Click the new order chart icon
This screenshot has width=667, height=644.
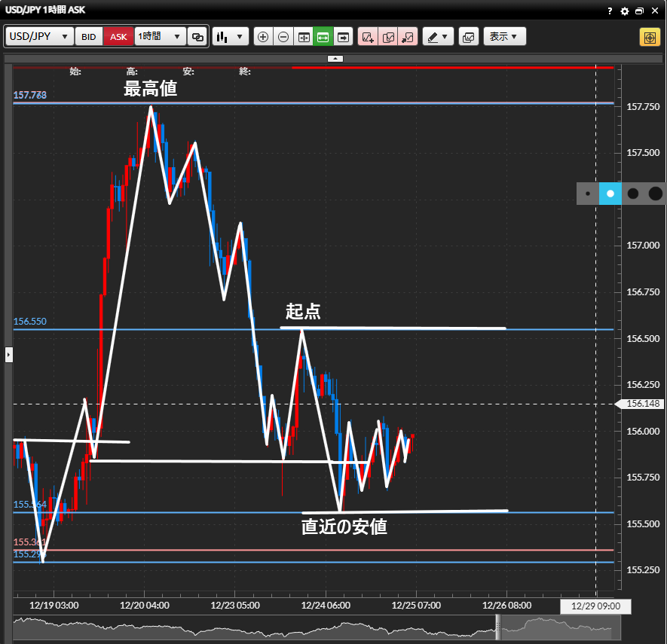[x=368, y=37]
